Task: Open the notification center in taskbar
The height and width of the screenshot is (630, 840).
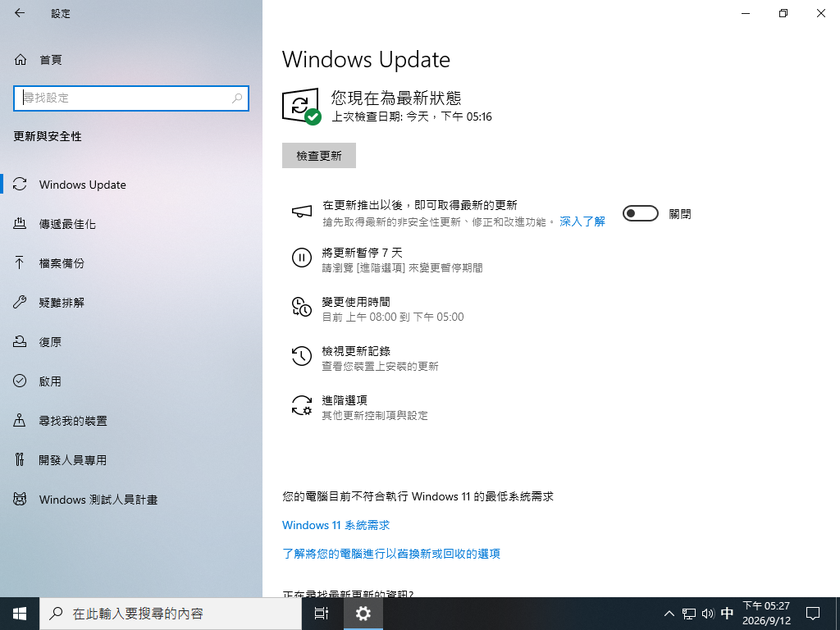Action: pos(813,614)
